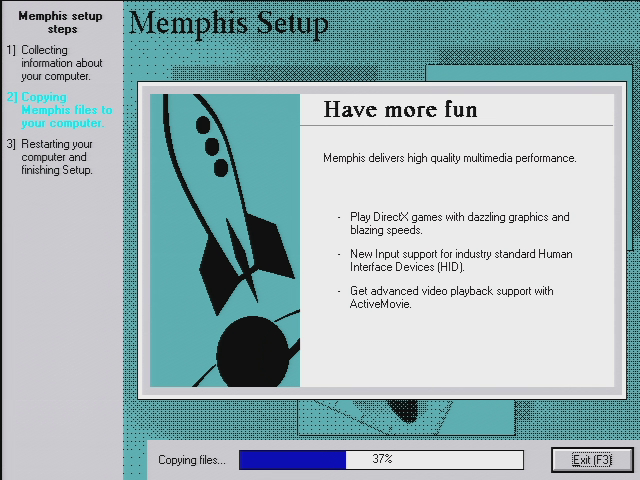
Task: Click 'Memphis delivers high quality multimedia performance' text
Action: pos(450,158)
